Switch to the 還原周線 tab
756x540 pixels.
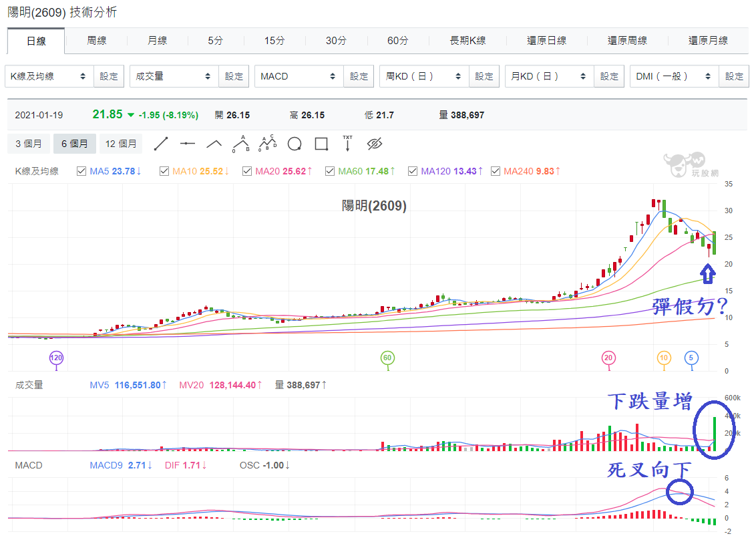[x=627, y=41]
